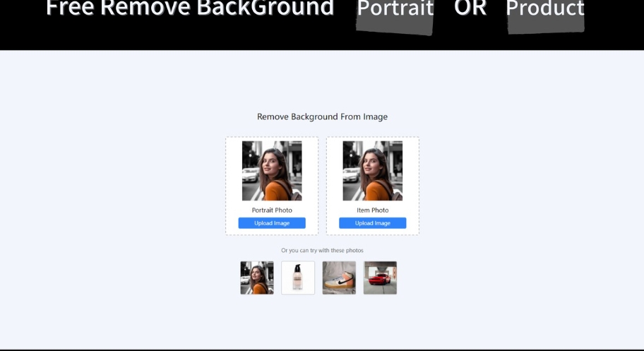This screenshot has width=644, height=351.
Task: Click the word "Free" in the banner
Action: (x=71, y=8)
